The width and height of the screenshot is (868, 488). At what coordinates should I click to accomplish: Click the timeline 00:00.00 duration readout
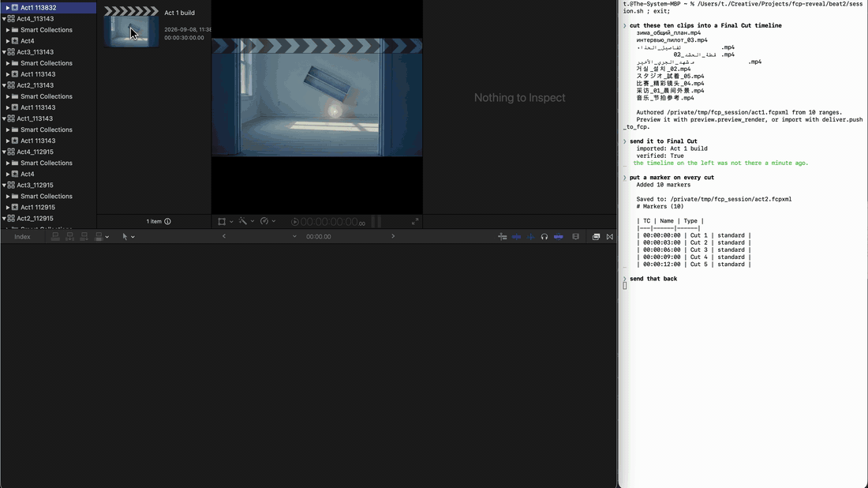tap(318, 237)
